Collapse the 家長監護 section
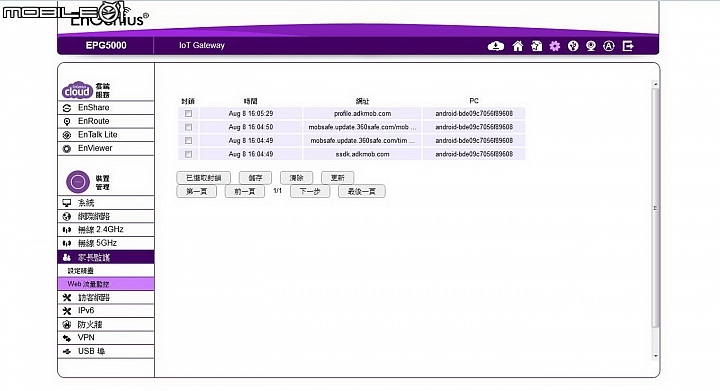 click(106, 257)
